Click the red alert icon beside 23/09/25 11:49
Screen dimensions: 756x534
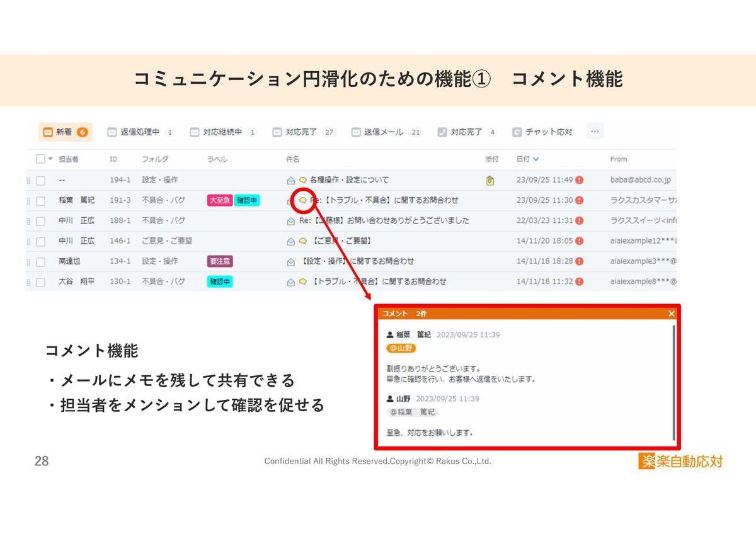[579, 180]
